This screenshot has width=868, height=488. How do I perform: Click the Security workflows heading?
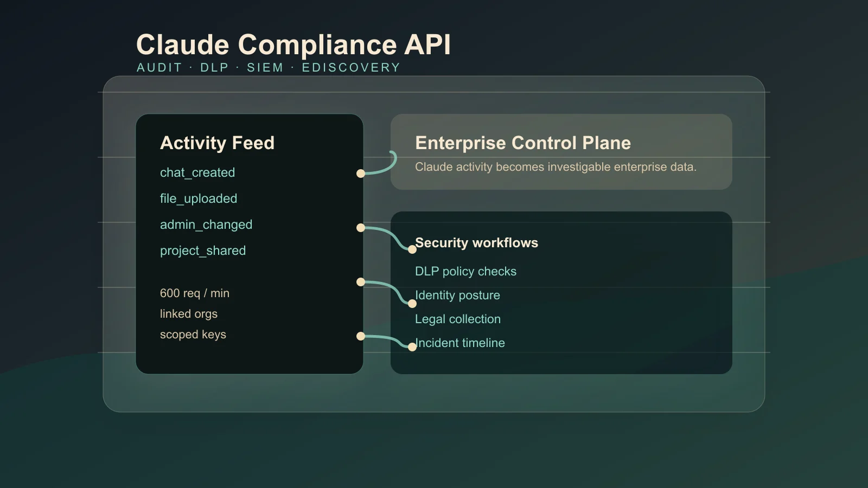point(476,243)
